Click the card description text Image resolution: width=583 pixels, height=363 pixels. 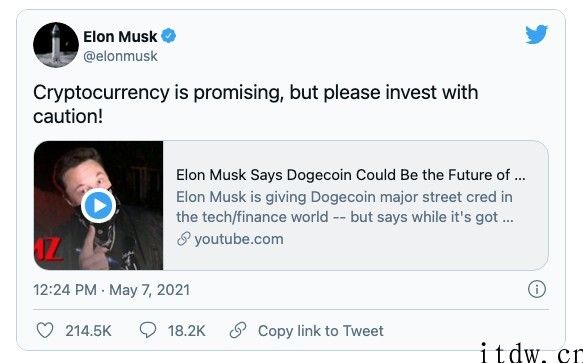point(345,207)
